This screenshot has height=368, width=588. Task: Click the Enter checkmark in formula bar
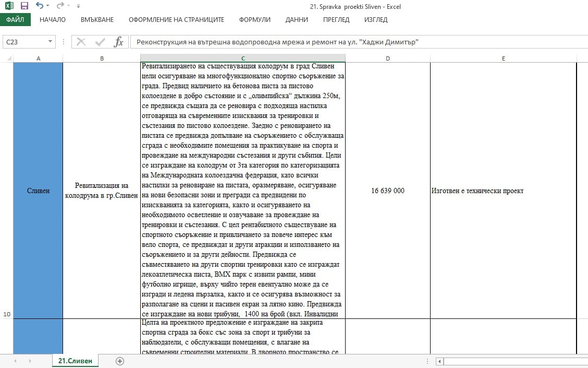coord(100,42)
